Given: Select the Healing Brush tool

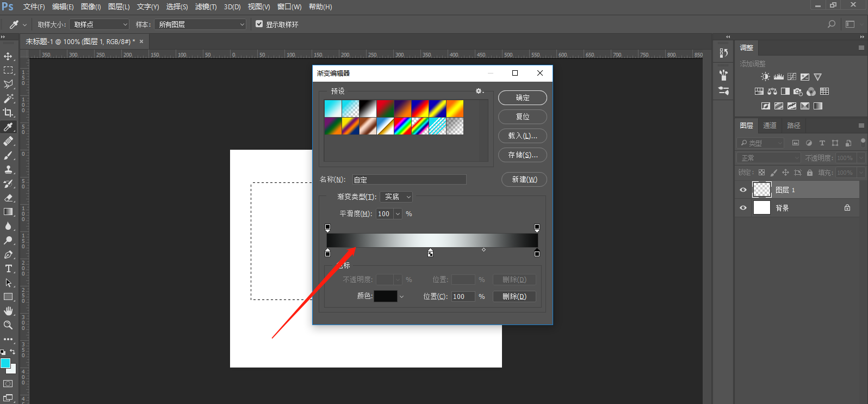Looking at the screenshot, I should (x=8, y=141).
